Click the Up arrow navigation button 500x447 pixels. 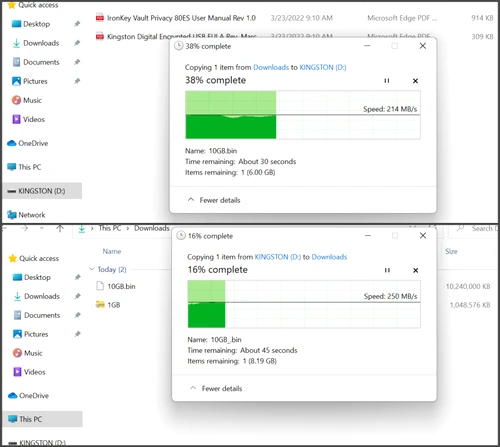tap(60, 228)
